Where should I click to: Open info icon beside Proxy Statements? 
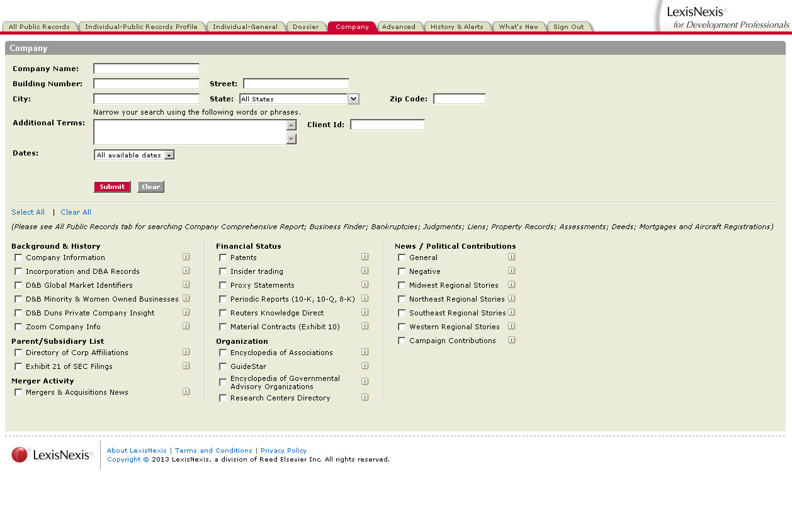[365, 285]
